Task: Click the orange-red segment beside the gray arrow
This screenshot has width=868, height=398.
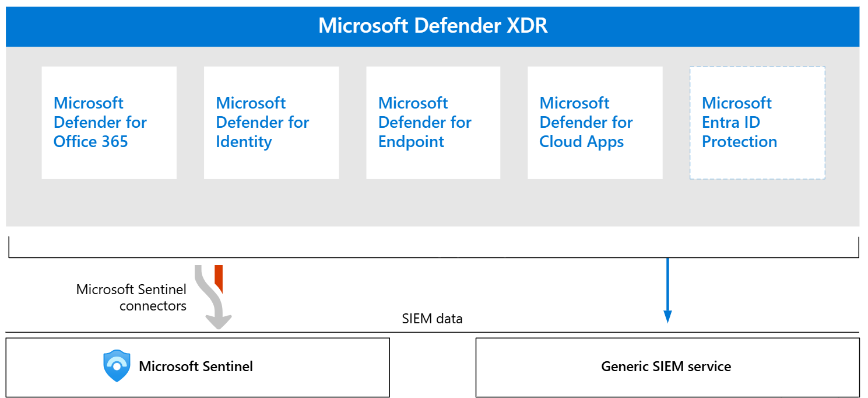Action: (219, 278)
